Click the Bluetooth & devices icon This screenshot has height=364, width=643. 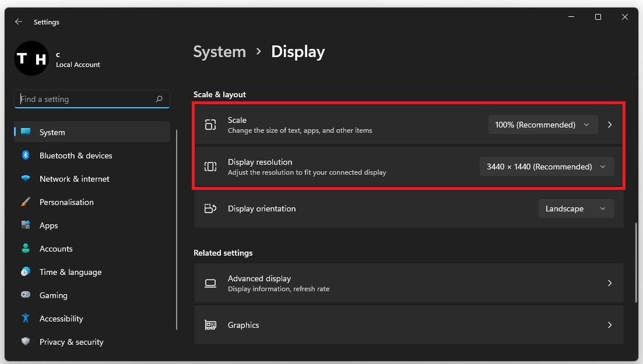[x=26, y=156]
